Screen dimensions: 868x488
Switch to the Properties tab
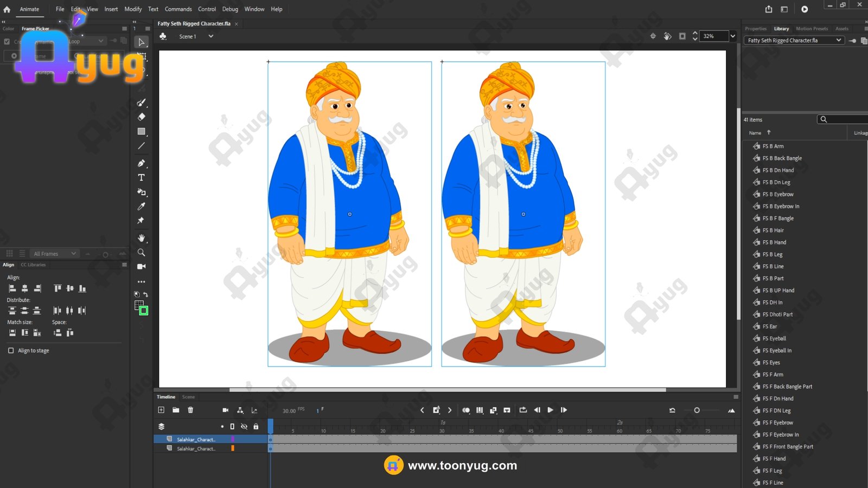point(756,29)
